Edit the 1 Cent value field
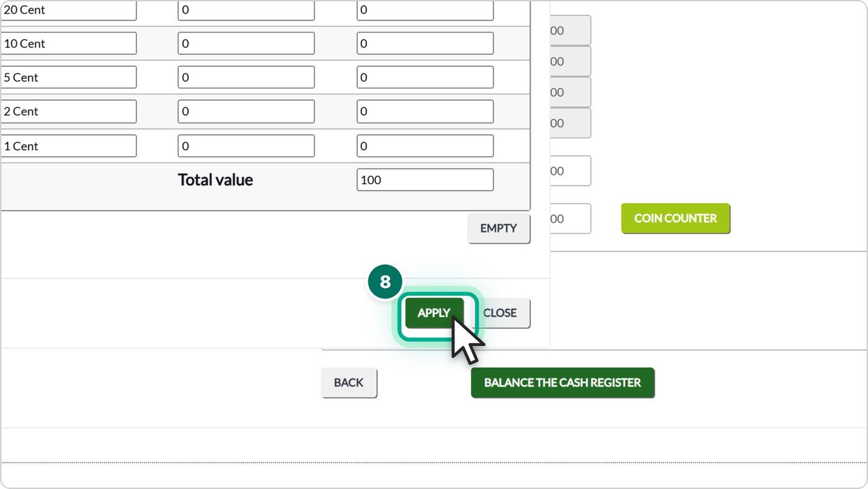Image resolution: width=868 pixels, height=489 pixels. tap(425, 146)
